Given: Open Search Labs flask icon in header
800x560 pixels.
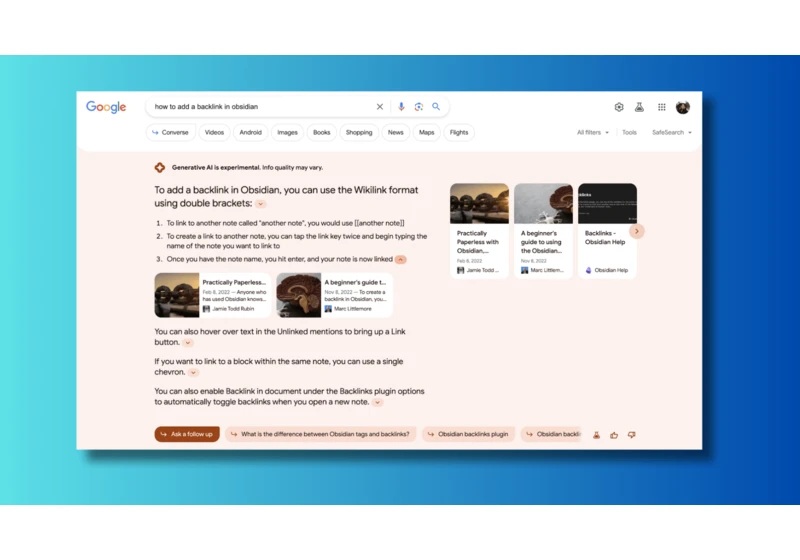Looking at the screenshot, I should 639,107.
